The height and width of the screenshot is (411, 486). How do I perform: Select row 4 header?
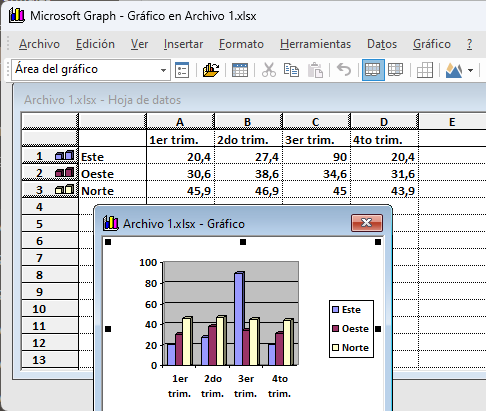pyautogui.click(x=50, y=207)
